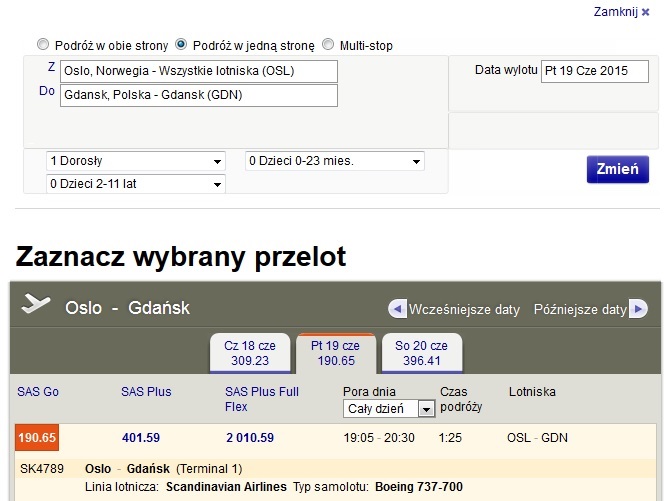Click the departure field Oslo, Norwegia (OSL)

point(199,71)
